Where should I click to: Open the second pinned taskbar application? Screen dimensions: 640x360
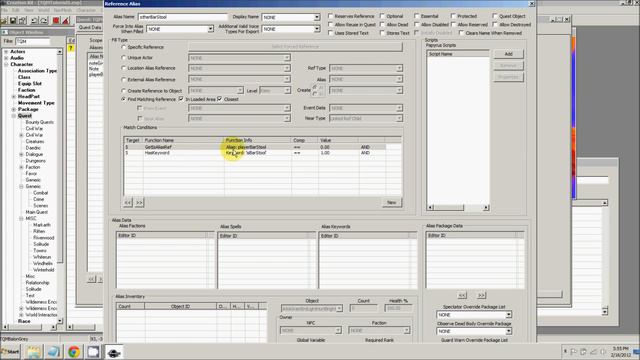[53, 351]
